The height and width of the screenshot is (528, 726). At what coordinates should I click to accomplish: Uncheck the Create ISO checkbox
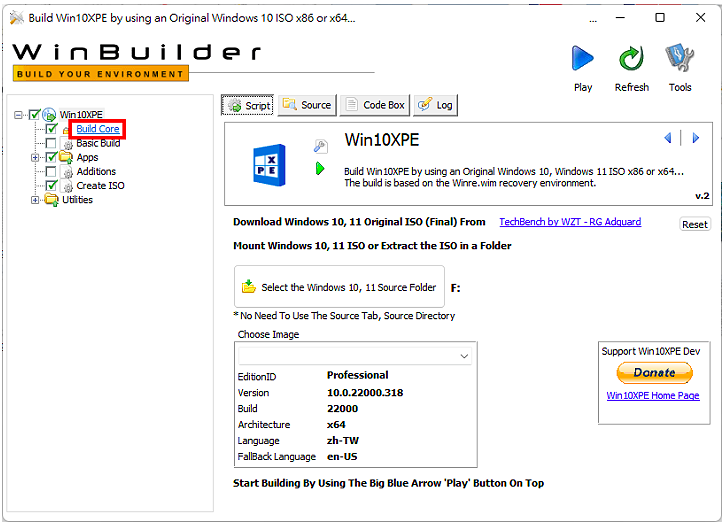pos(51,186)
